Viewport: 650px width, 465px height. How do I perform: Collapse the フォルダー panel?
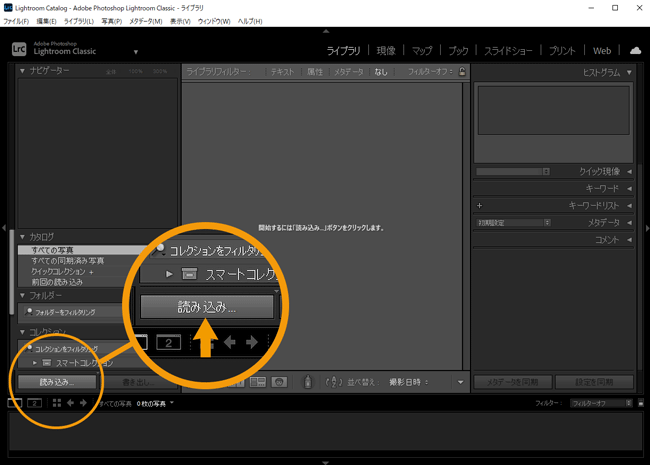tap(22, 295)
